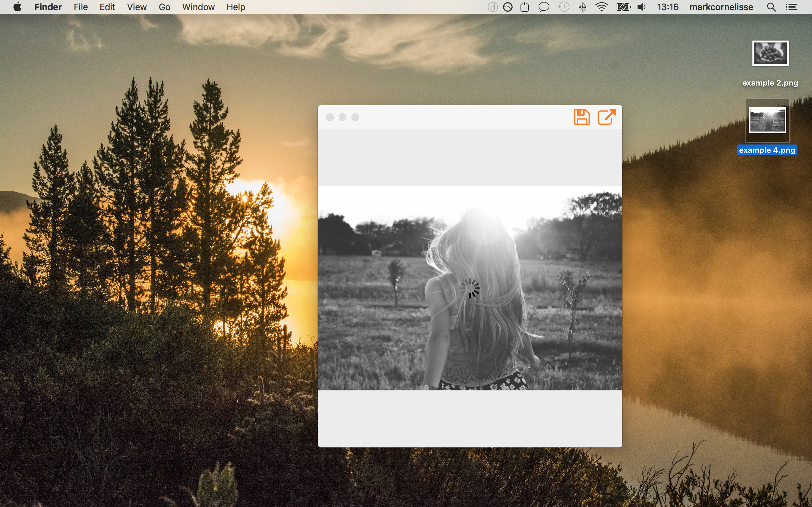Open the Go menu
Viewport: 812px width, 507px height.
(x=164, y=7)
